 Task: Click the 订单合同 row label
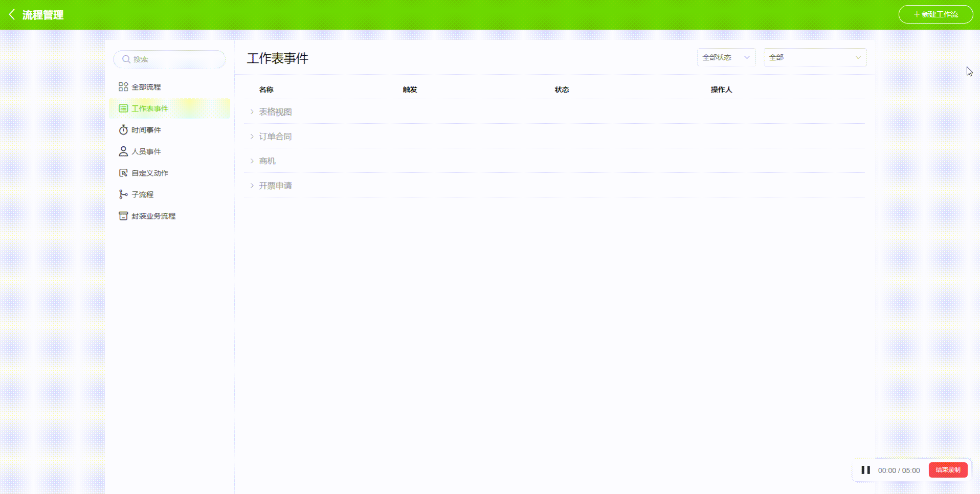[275, 137]
